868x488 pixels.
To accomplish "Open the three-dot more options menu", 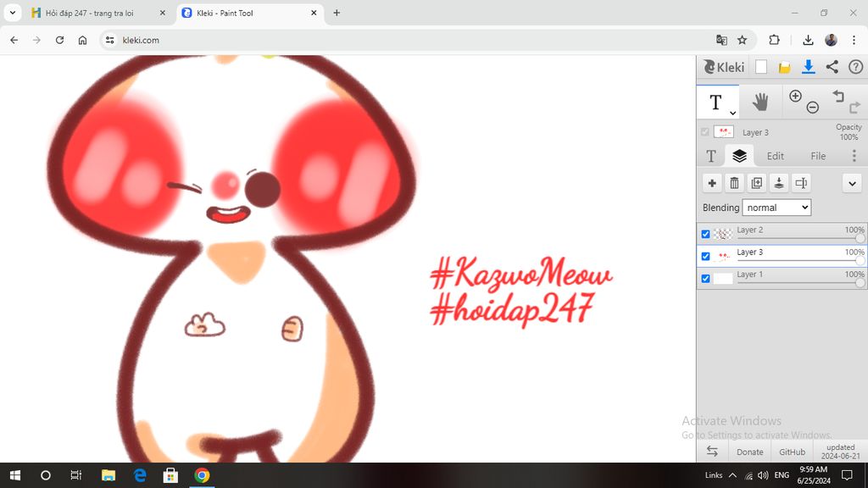I will 854,156.
